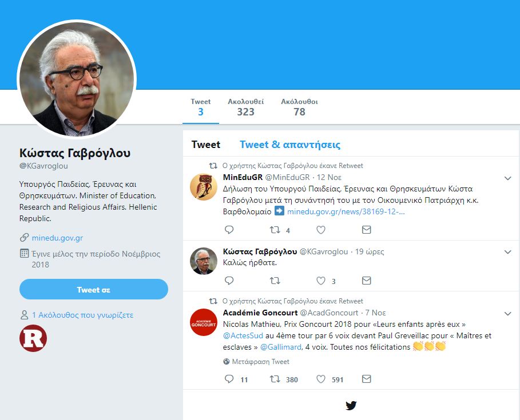
Task: Open red R follower avatar
Action: point(33,338)
